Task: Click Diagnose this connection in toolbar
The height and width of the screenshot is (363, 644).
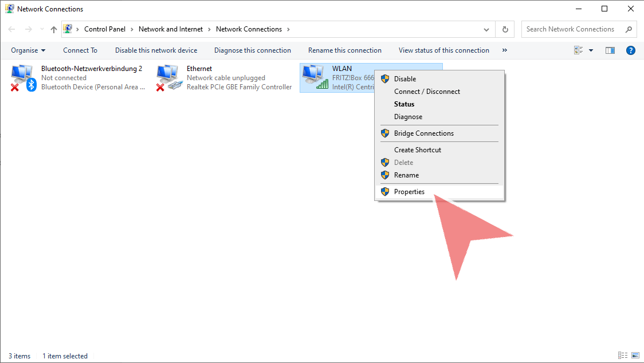Action: point(253,50)
